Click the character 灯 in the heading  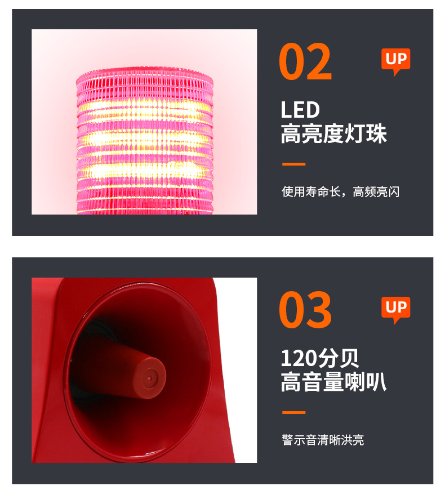pos(355,133)
